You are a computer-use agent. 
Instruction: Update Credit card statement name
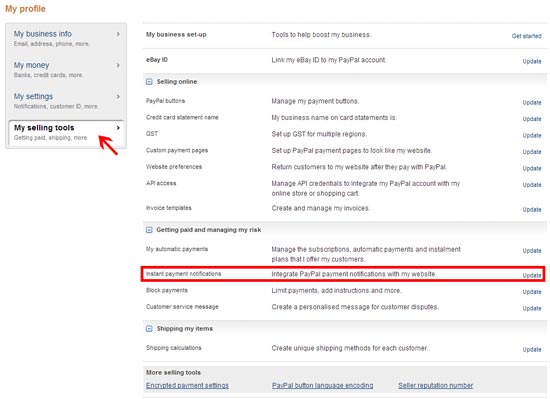[532, 119]
